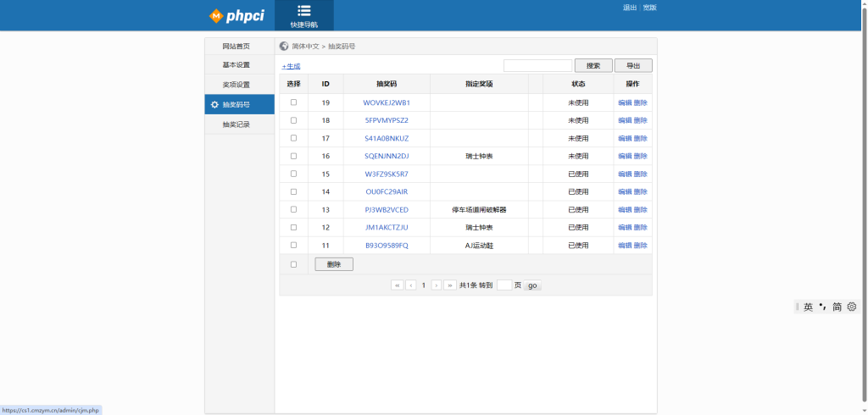
Task: Click the globe icon beside 简体中文
Action: point(284,47)
